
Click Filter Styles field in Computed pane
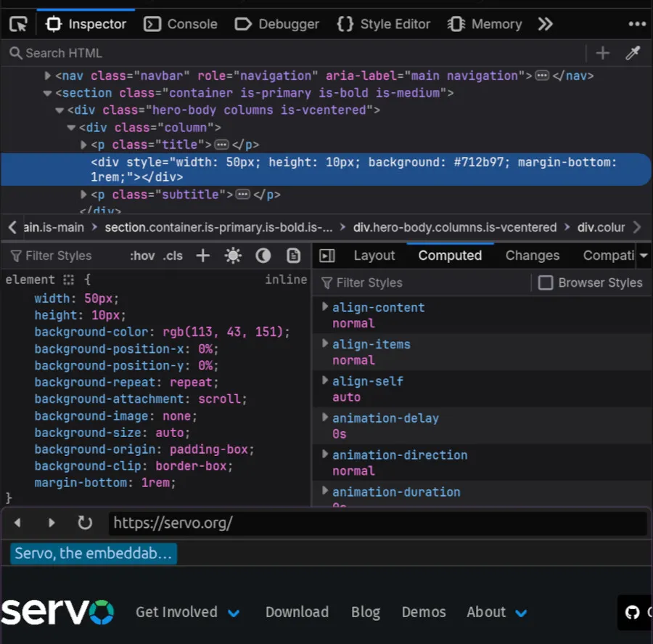[424, 283]
